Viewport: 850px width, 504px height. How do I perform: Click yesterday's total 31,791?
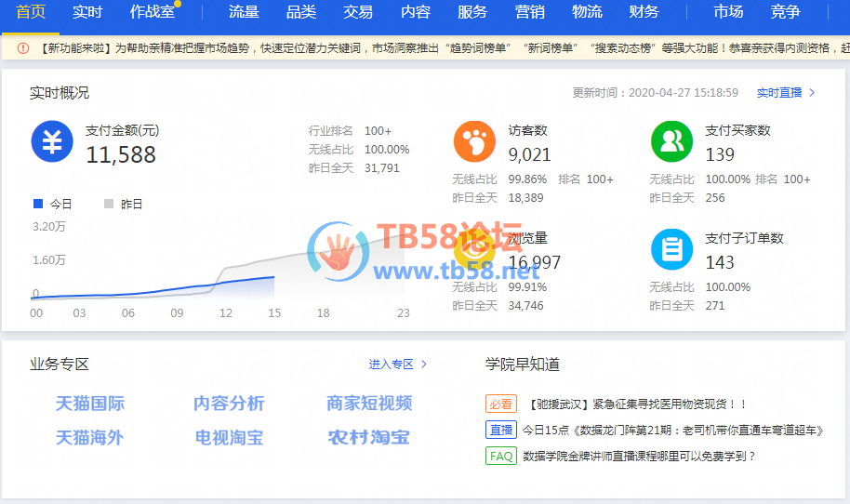pos(381,168)
